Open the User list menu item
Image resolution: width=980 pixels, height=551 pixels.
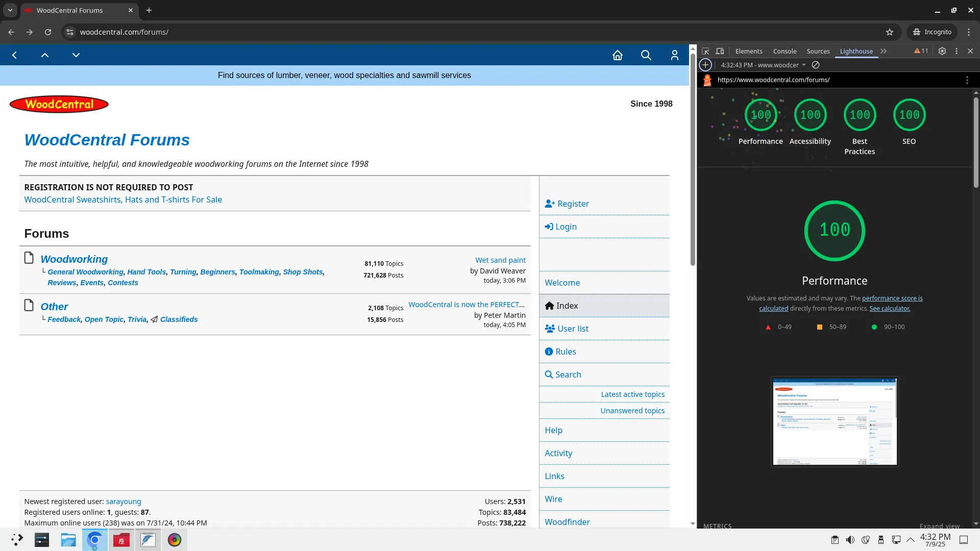pyautogui.click(x=567, y=329)
